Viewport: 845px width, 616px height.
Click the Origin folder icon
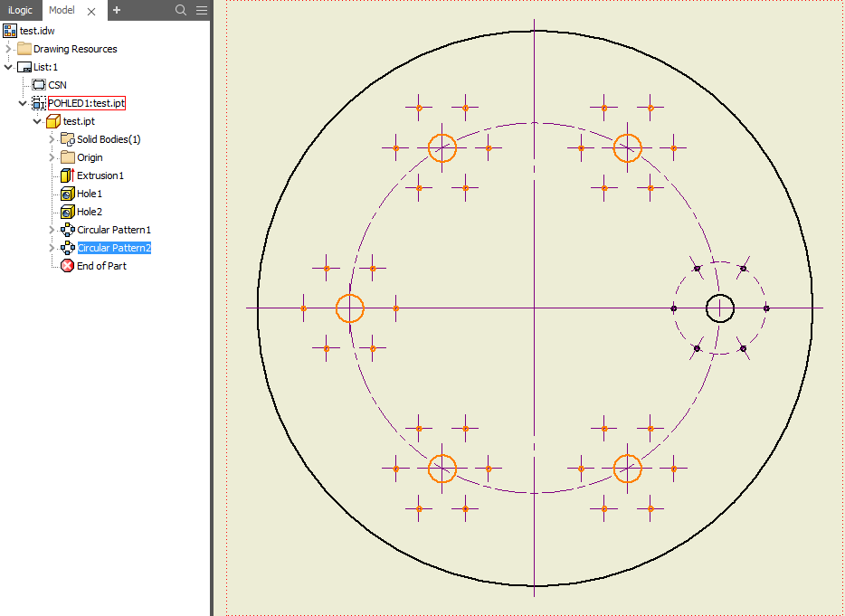tap(68, 157)
